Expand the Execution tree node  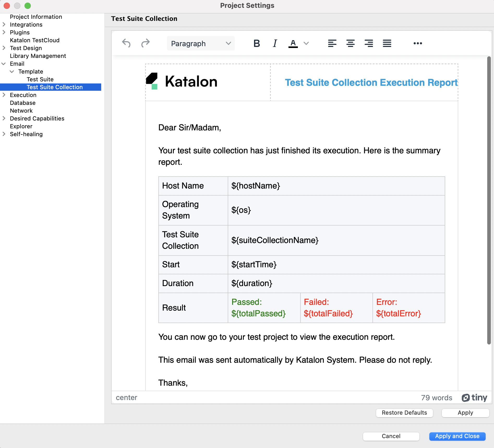(4, 95)
